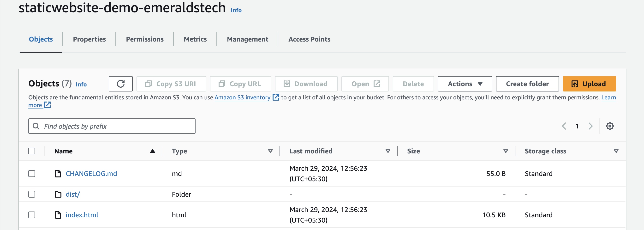Open the Properties tab
644x230 pixels.
pos(89,39)
